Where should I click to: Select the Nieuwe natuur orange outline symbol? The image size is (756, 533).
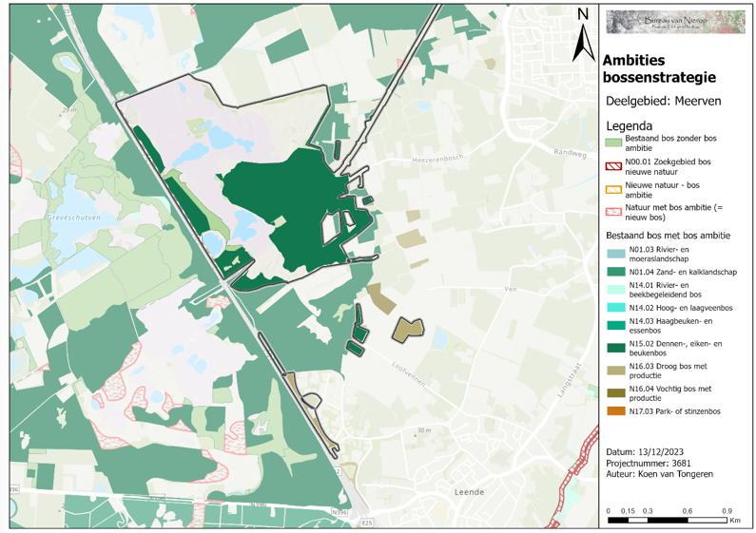point(614,187)
